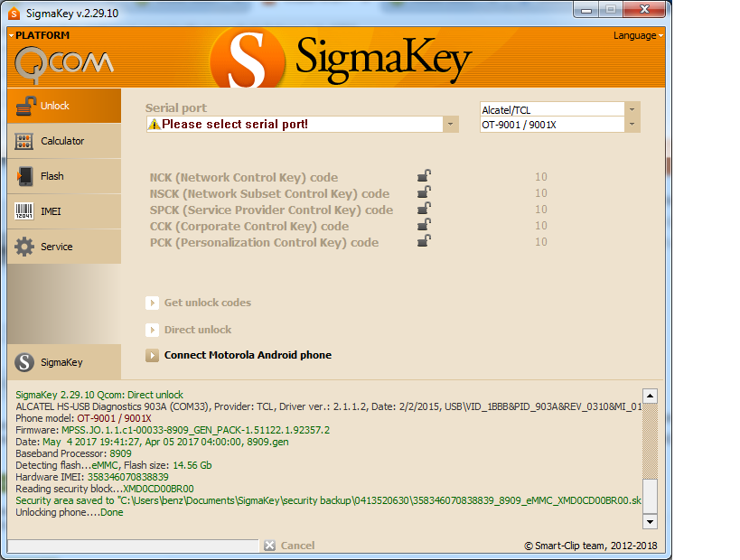Click the NSCK (Network Subset Control Key) code label
The height and width of the screenshot is (560, 740).
click(269, 194)
